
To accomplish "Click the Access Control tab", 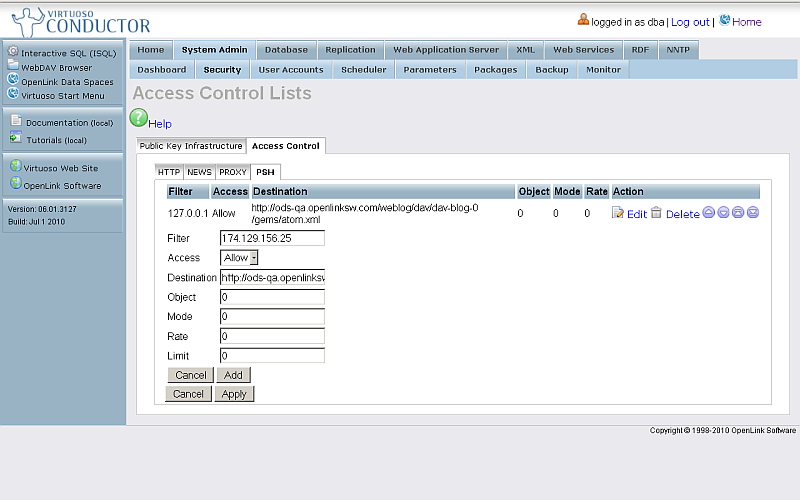I will point(286,146).
